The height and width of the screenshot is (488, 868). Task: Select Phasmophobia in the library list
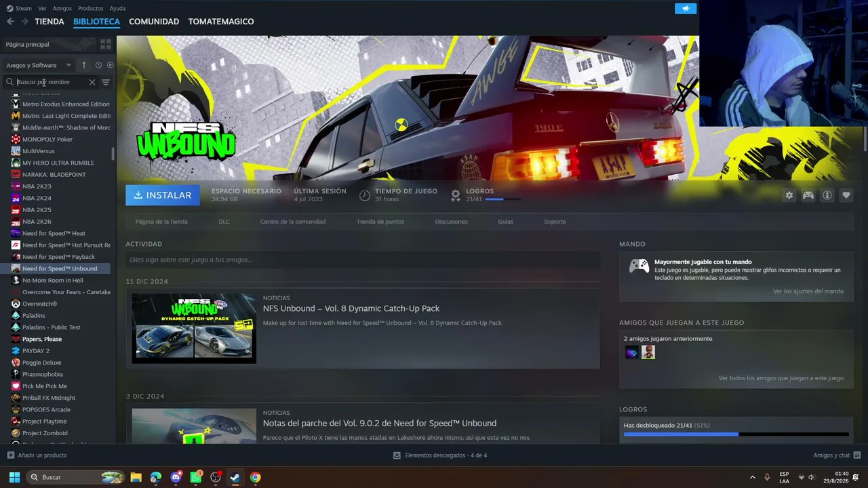coord(60,374)
